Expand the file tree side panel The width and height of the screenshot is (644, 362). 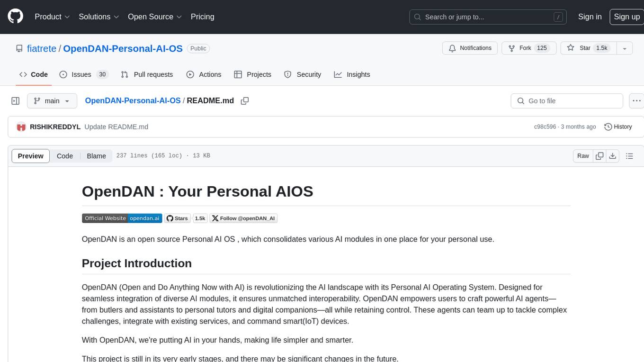click(16, 101)
